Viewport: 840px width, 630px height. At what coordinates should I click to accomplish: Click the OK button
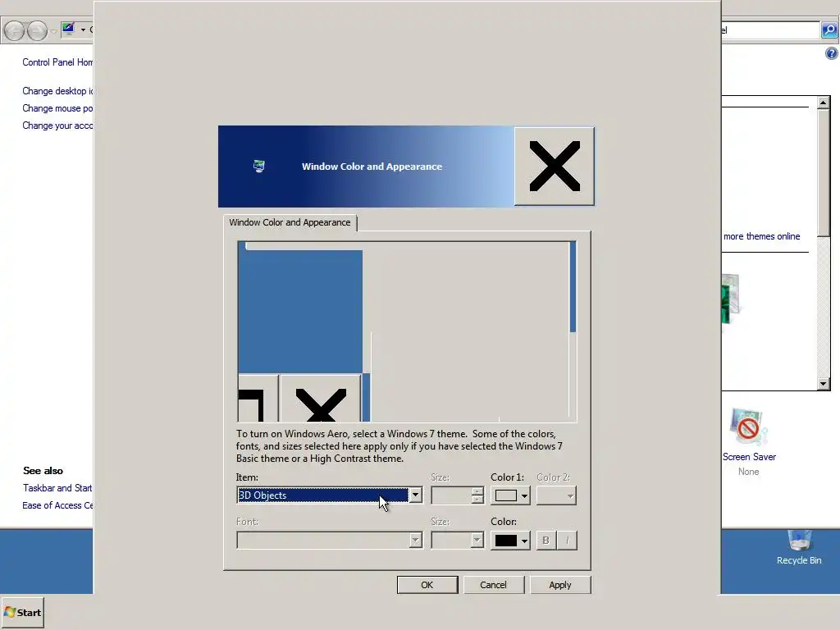(x=427, y=585)
